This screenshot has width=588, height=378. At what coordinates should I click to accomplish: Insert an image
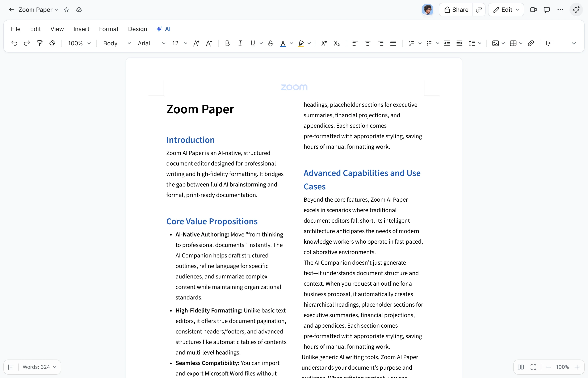click(x=495, y=43)
